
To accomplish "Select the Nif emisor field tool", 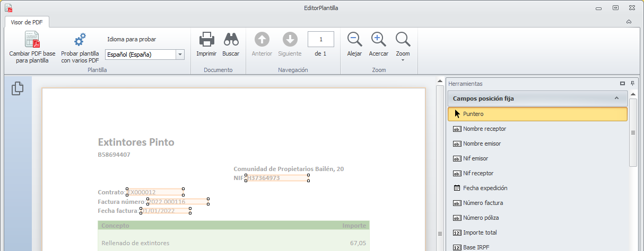I will [537, 158].
